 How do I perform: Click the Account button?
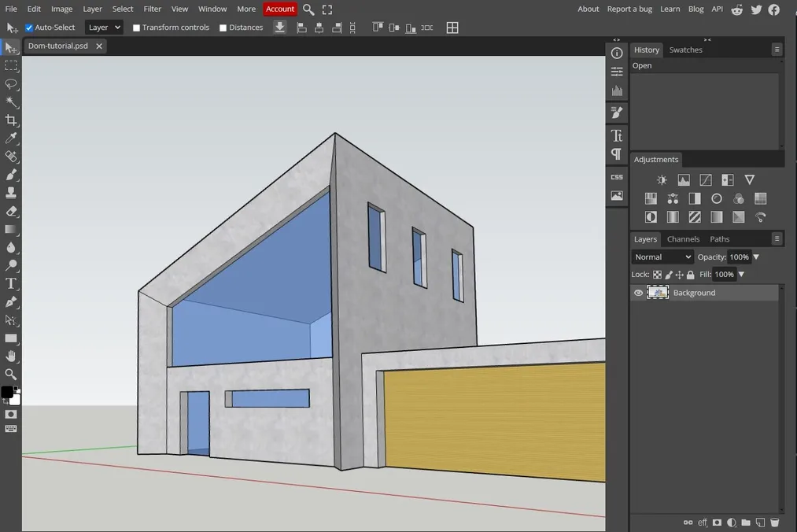(x=279, y=9)
